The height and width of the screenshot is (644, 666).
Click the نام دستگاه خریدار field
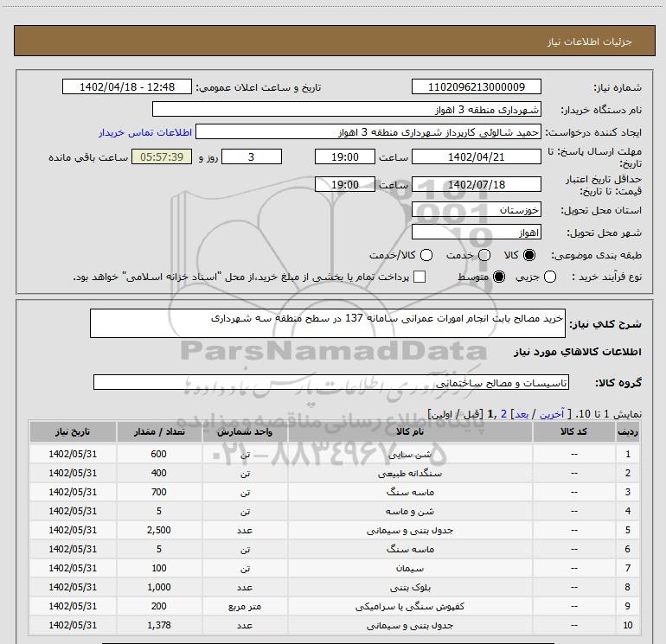347,109
